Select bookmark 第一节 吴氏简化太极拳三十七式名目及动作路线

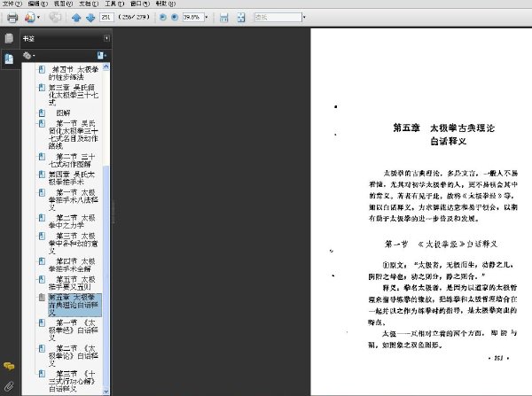click(x=74, y=135)
